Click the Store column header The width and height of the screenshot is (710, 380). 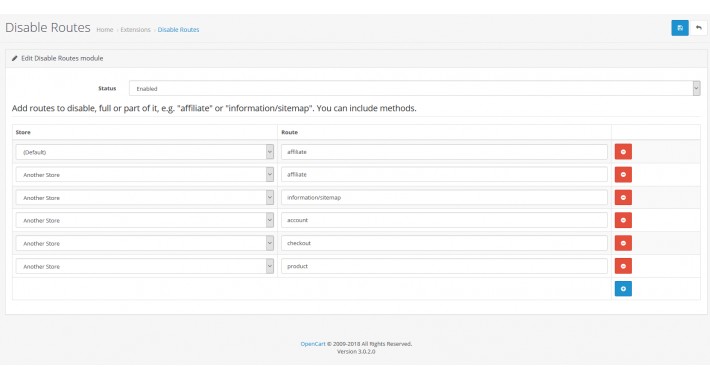(x=23, y=132)
